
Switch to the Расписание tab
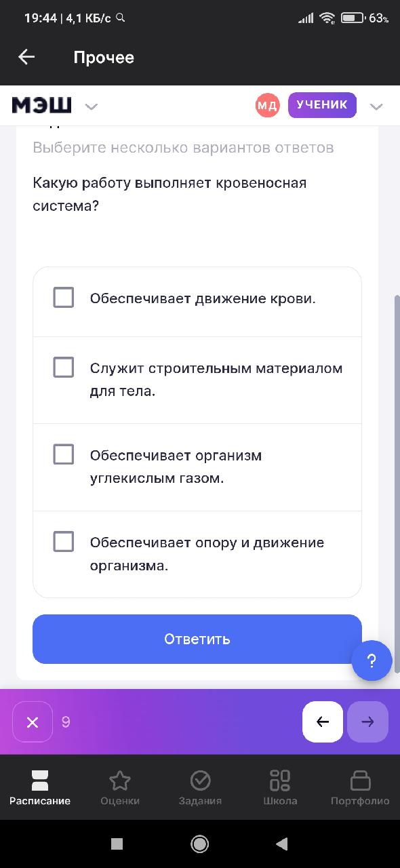point(40,788)
